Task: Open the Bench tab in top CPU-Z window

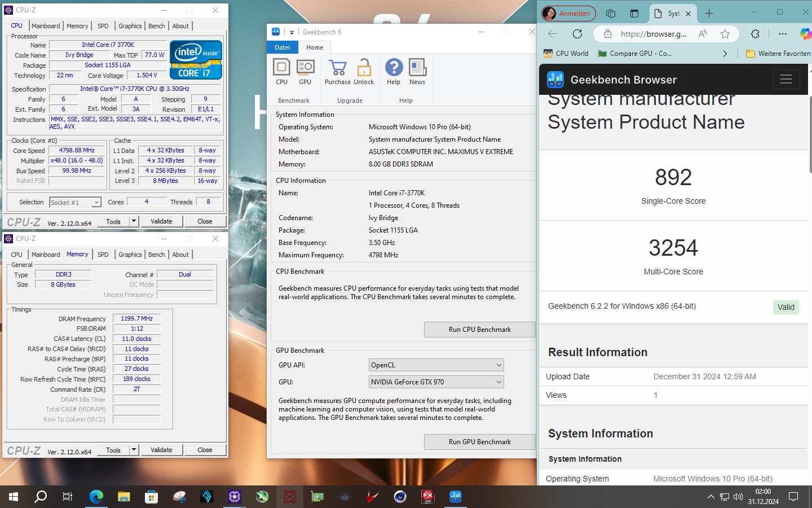Action: pos(157,26)
